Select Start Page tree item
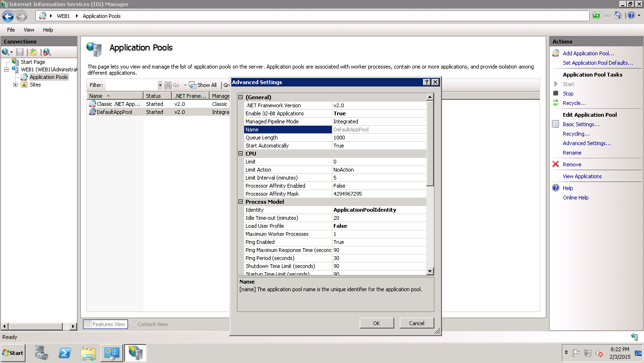Image resolution: width=644 pixels, height=363 pixels. [x=33, y=62]
